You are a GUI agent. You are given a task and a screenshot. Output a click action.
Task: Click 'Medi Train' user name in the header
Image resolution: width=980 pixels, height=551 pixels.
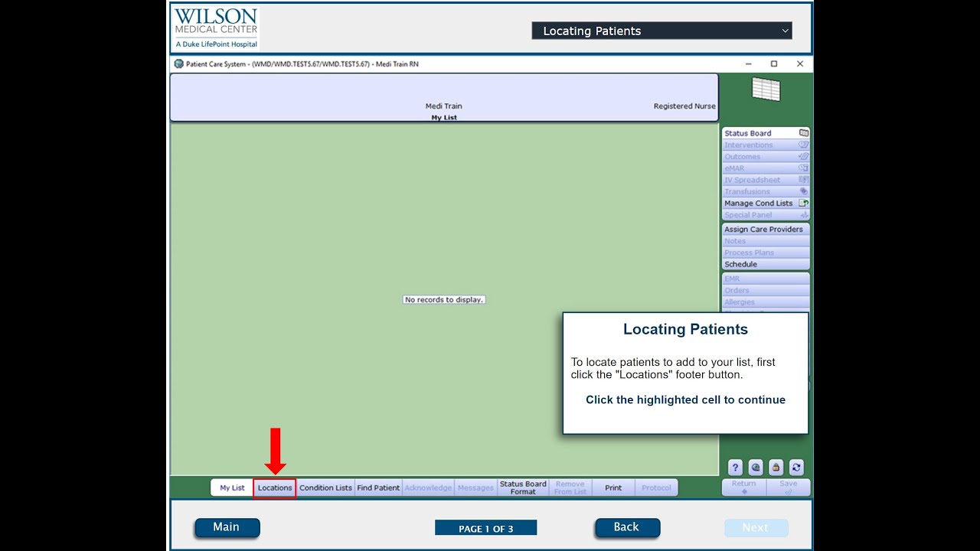444,106
